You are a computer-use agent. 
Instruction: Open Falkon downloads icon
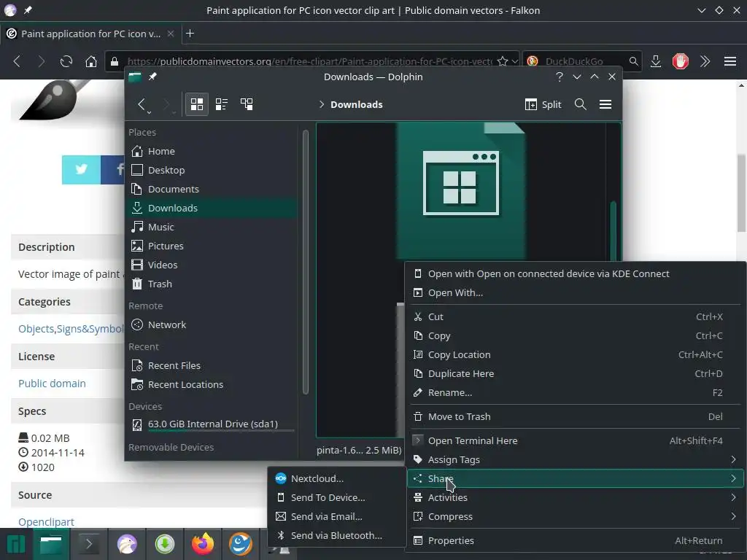656,61
